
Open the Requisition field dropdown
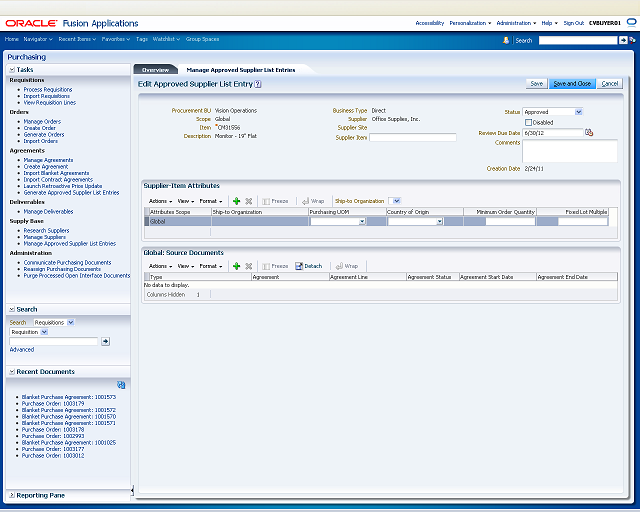(44, 332)
